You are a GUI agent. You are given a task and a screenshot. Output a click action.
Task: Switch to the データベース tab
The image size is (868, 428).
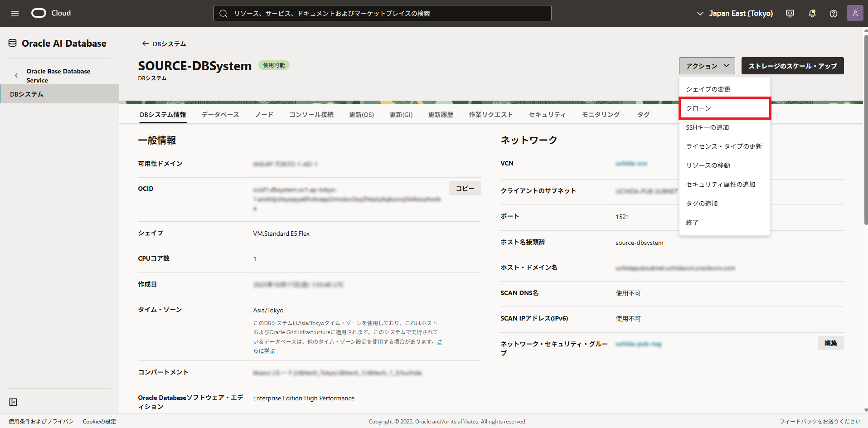click(x=220, y=115)
